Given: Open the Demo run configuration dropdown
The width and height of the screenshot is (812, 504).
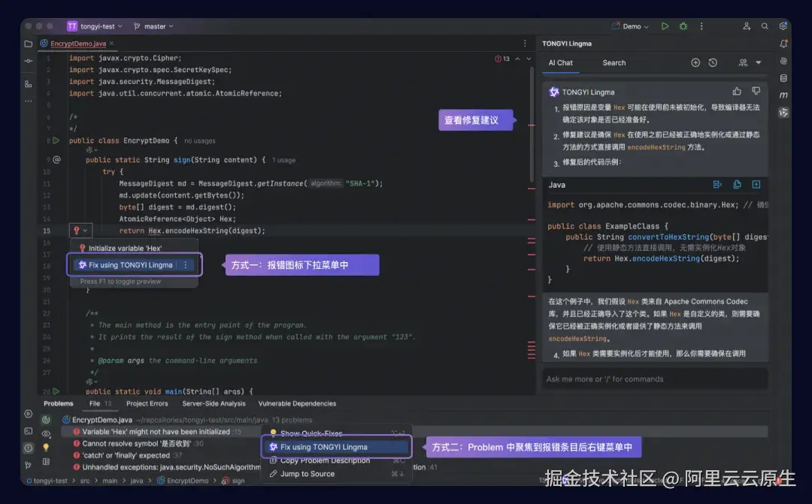Looking at the screenshot, I should click(x=630, y=26).
